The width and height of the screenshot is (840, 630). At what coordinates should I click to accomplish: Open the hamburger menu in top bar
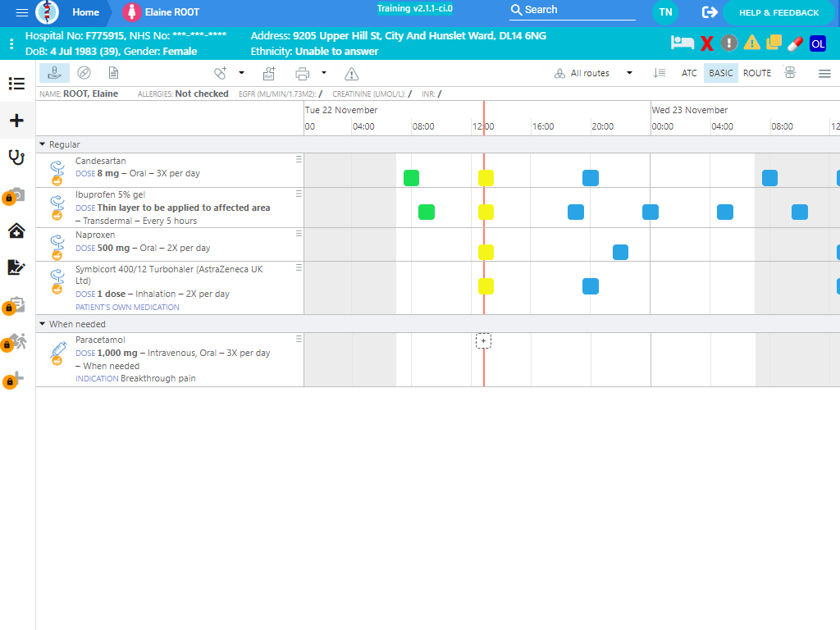coord(22,12)
